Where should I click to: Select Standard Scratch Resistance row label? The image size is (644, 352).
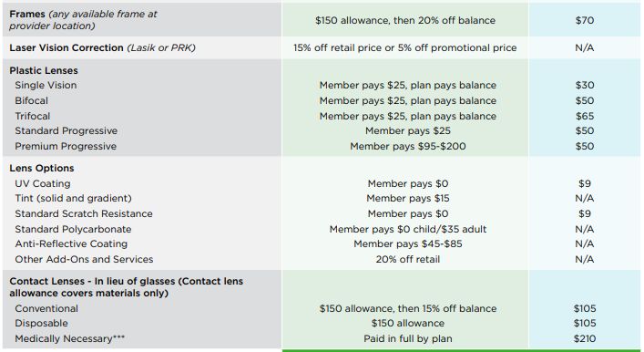coord(84,213)
